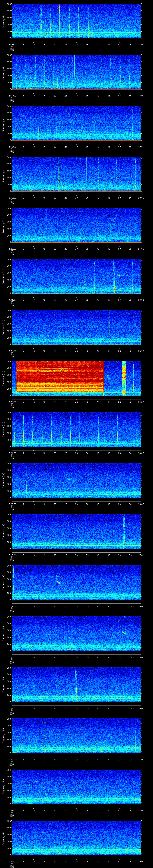This screenshot has width=153, height=868.
Task: Select the spectrogram panel starting at 3:22:00
Action: [76, 327]
